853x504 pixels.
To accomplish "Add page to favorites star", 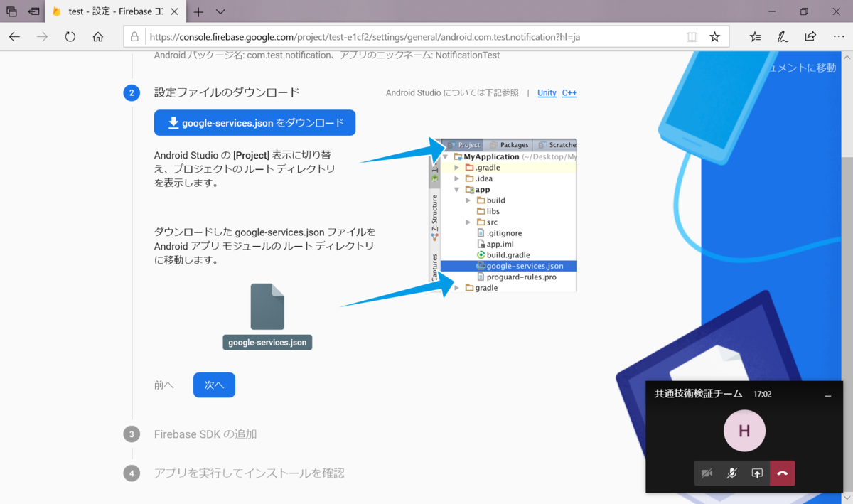I will 714,37.
